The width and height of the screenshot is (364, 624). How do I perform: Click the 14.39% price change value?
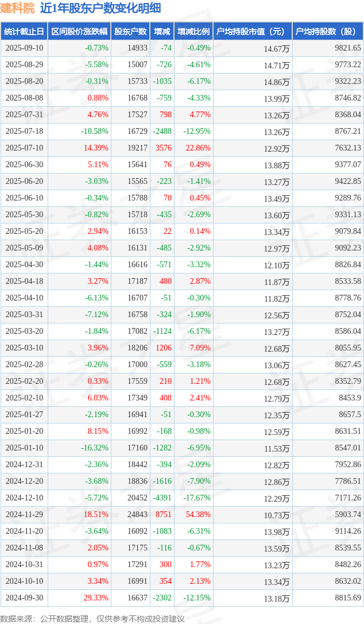[x=96, y=148]
